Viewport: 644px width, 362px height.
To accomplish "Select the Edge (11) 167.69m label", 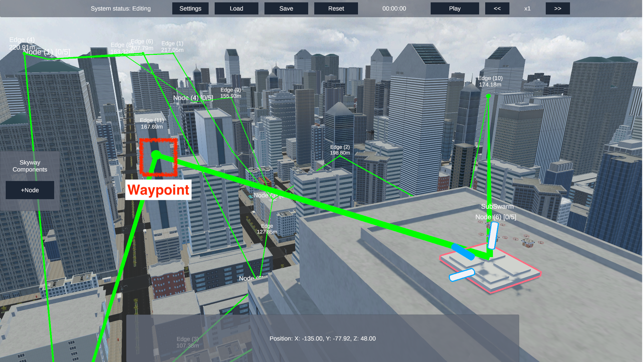I will click(x=152, y=123).
